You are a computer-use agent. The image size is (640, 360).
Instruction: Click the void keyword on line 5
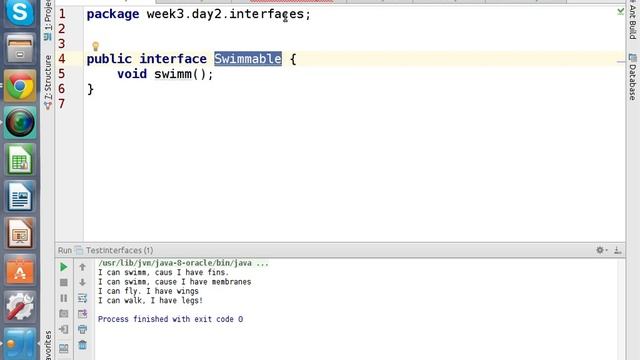pos(132,74)
